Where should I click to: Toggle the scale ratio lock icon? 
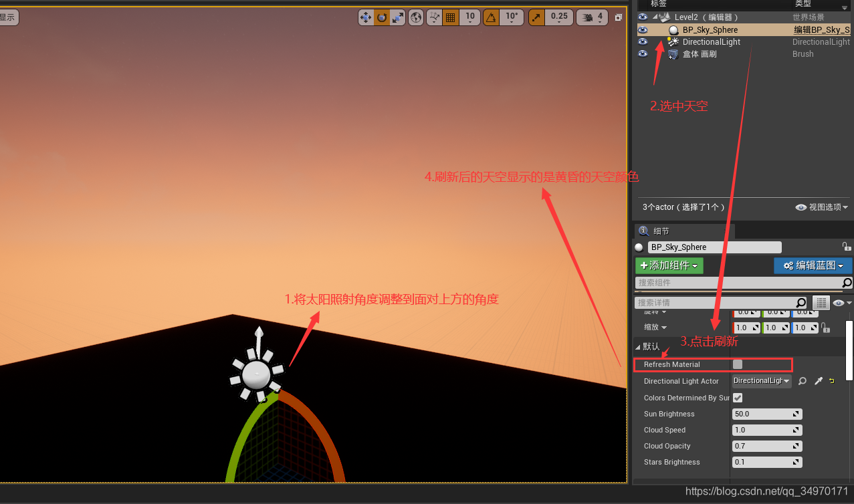[825, 328]
